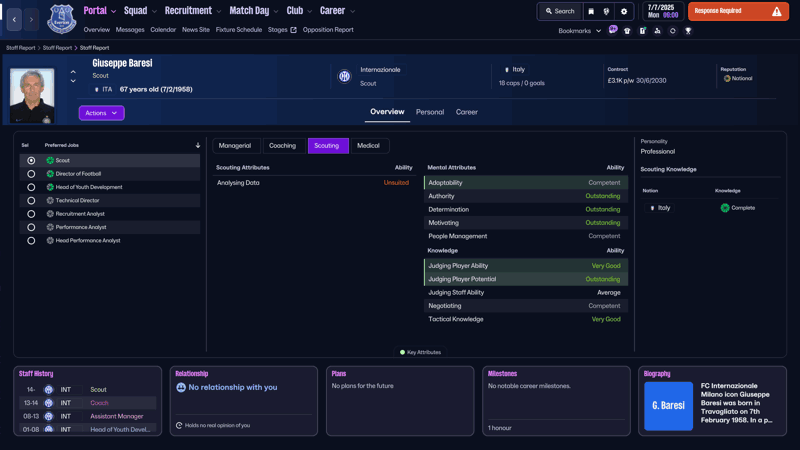Open the circular arrows icon in bookmarks bar
800x450 pixels.
pos(672,31)
